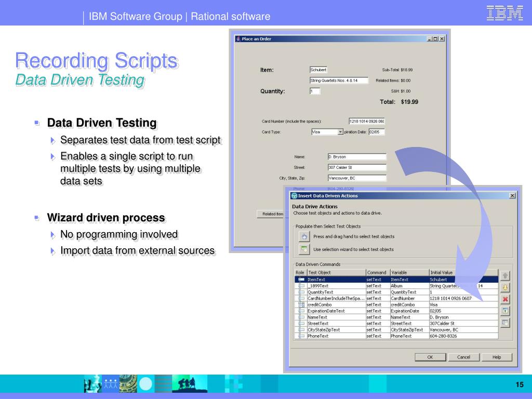Click the String Quartets Nos. 4 & 14 field
Viewport: 532px width, 399px height.
coord(339,81)
